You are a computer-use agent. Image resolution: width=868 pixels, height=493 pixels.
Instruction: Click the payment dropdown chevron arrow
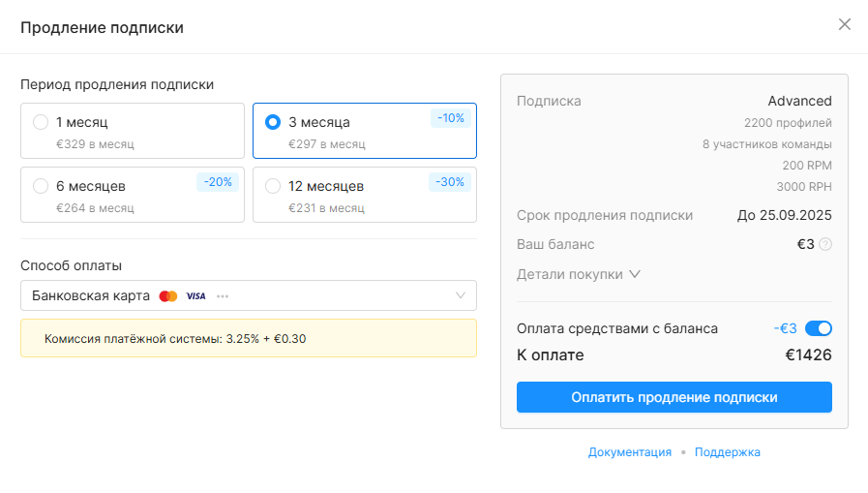click(461, 295)
